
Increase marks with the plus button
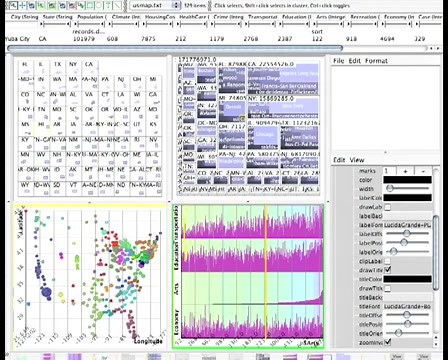click(x=405, y=171)
